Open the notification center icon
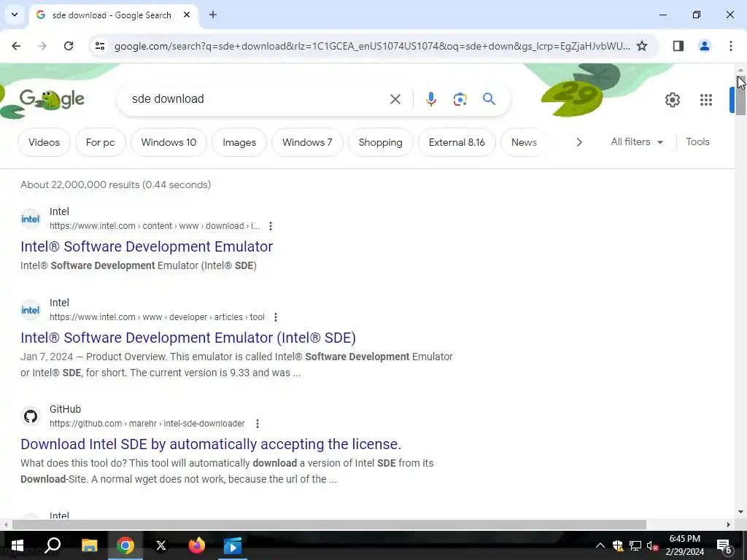Screen dimensions: 747x560 [x=724, y=546]
